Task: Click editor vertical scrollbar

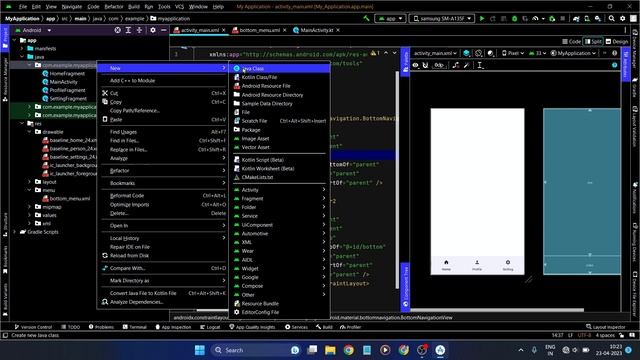Action: tap(397, 180)
